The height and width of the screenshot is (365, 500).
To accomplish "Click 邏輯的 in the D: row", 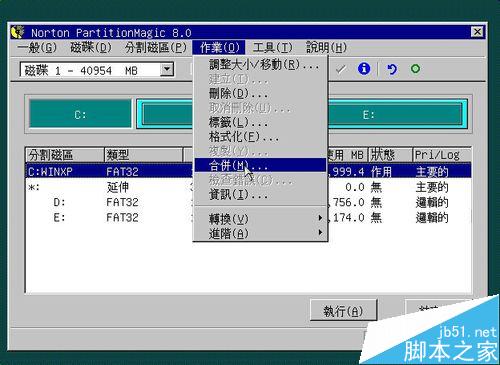I will click(x=432, y=202).
